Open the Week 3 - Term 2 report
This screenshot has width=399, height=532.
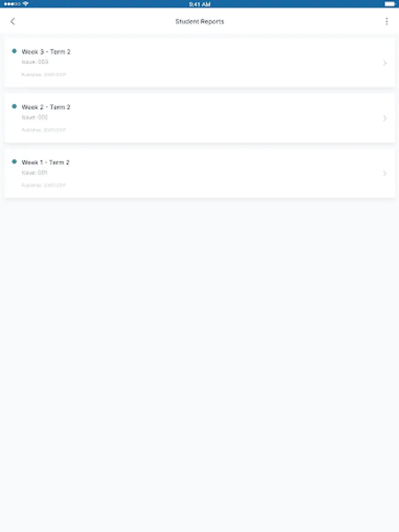click(x=200, y=63)
